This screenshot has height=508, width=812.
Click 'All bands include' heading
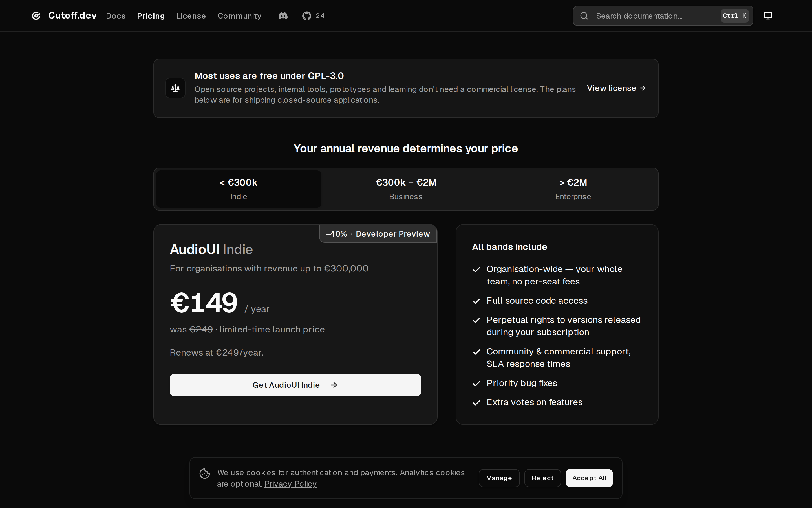(509, 247)
